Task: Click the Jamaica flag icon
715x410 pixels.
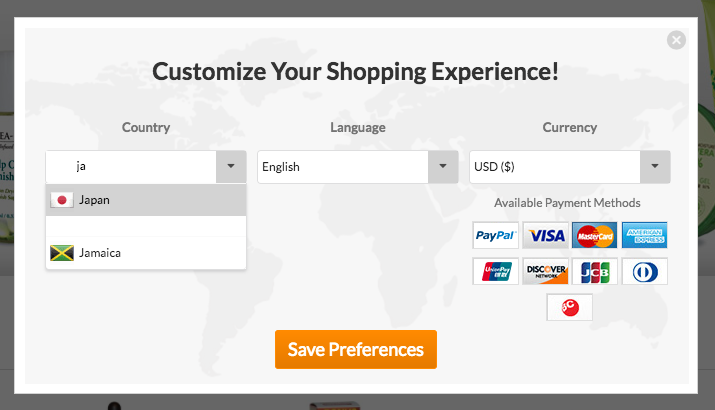Action: (x=62, y=253)
